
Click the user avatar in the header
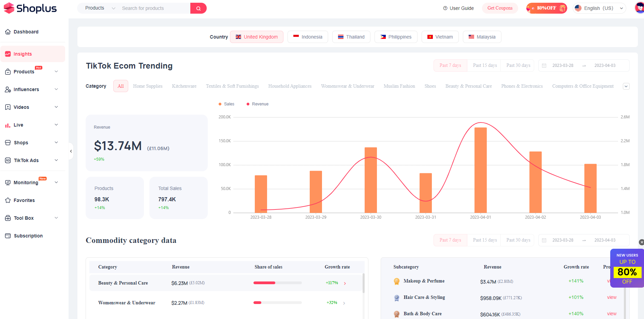coord(640,8)
